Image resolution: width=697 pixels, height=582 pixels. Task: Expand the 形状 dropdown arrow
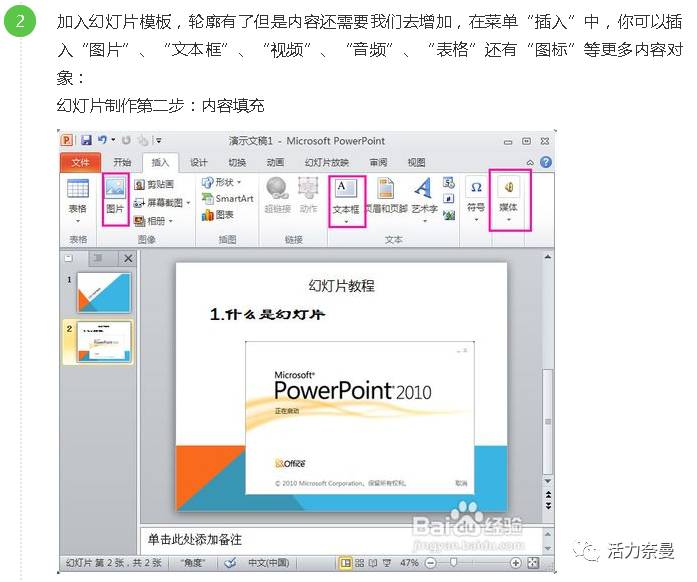[239, 182]
